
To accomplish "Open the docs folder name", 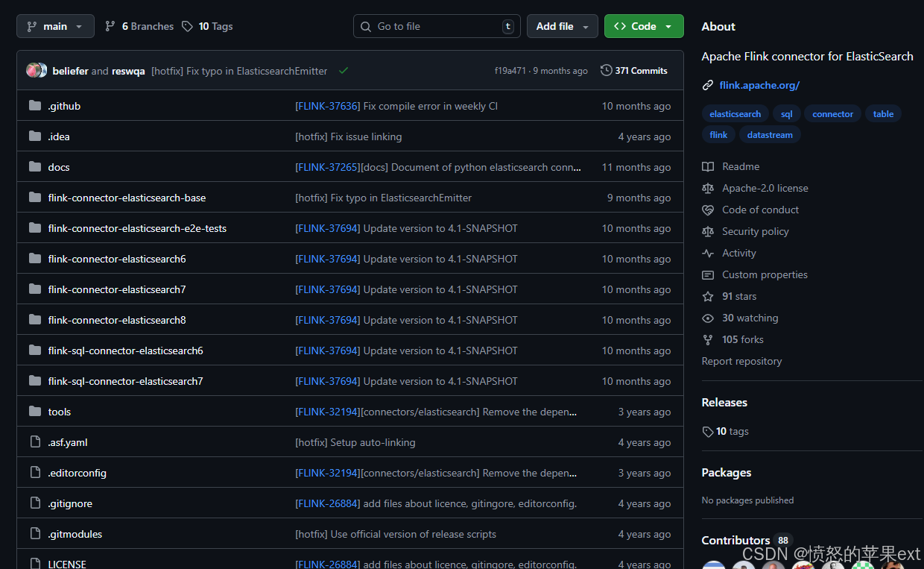I will (x=59, y=167).
